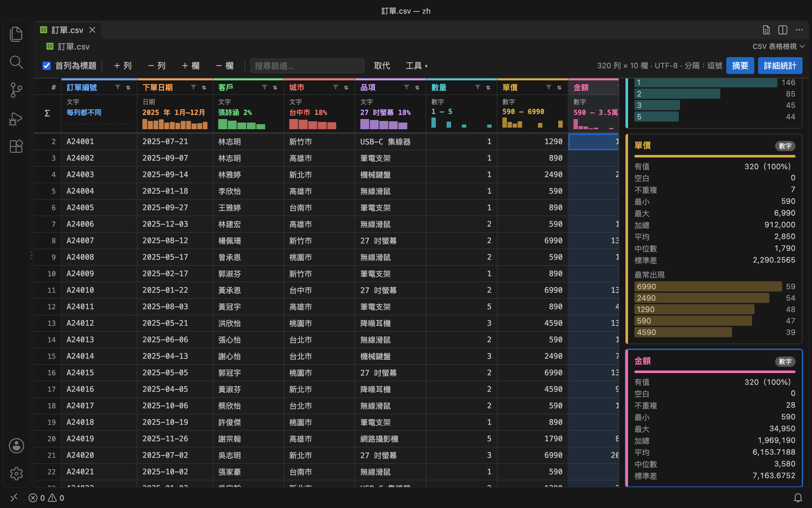The height and width of the screenshot is (508, 812).
Task: Open the Accounts icon
Action: click(16, 445)
